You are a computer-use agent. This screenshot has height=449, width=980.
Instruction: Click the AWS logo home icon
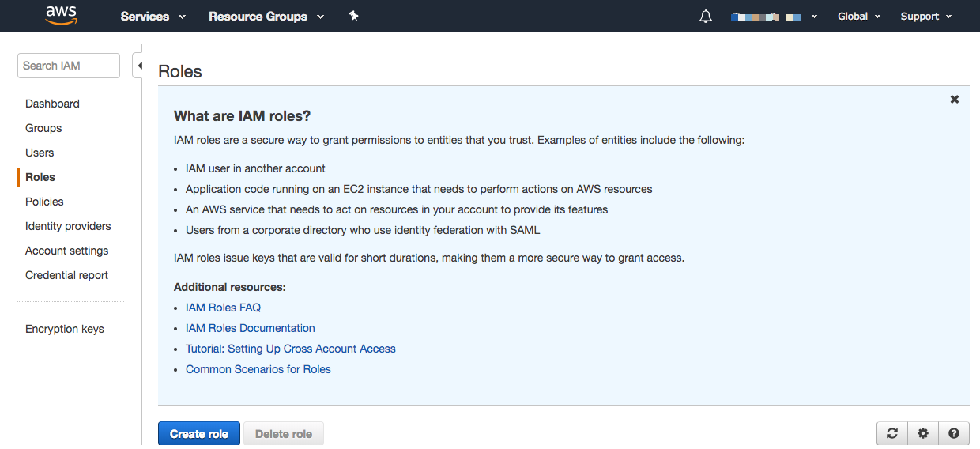(61, 16)
